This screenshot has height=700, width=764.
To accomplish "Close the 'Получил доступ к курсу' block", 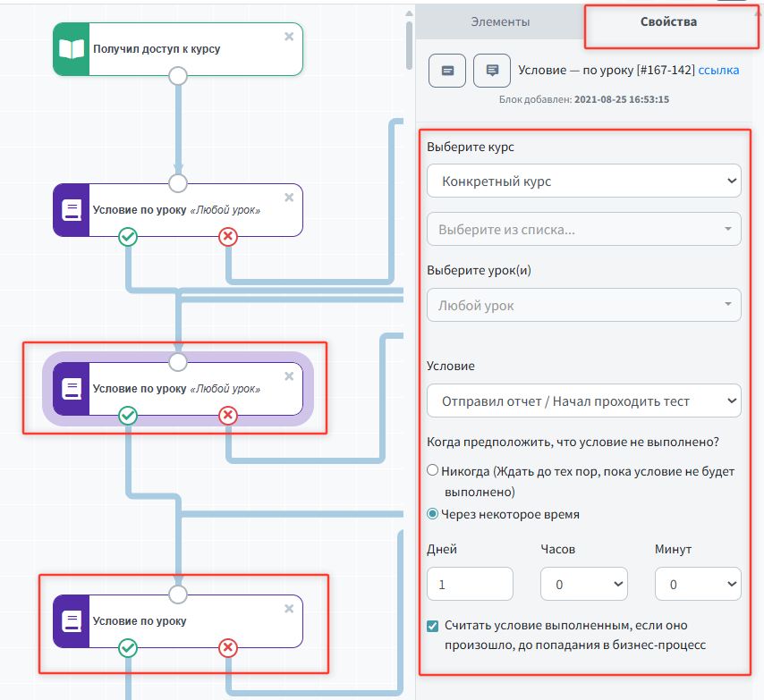I will tap(288, 36).
